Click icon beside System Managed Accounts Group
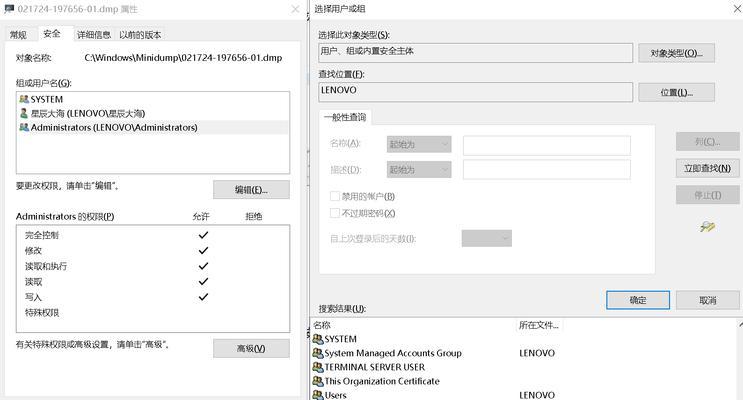 pyautogui.click(x=317, y=353)
